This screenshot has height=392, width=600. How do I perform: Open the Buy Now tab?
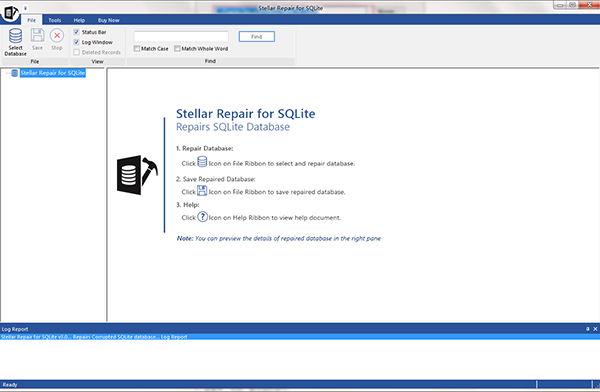pos(109,20)
